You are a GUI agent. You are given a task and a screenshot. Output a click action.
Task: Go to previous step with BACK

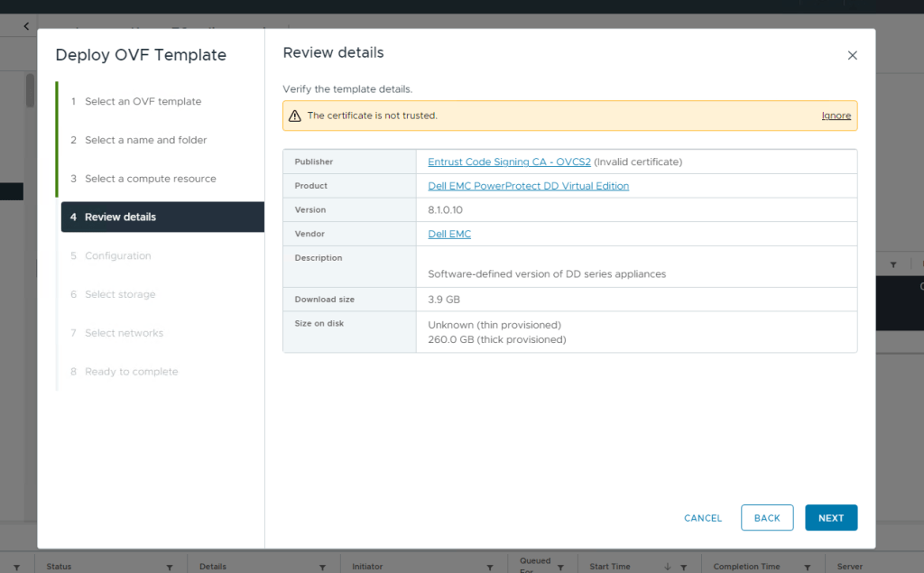766,518
